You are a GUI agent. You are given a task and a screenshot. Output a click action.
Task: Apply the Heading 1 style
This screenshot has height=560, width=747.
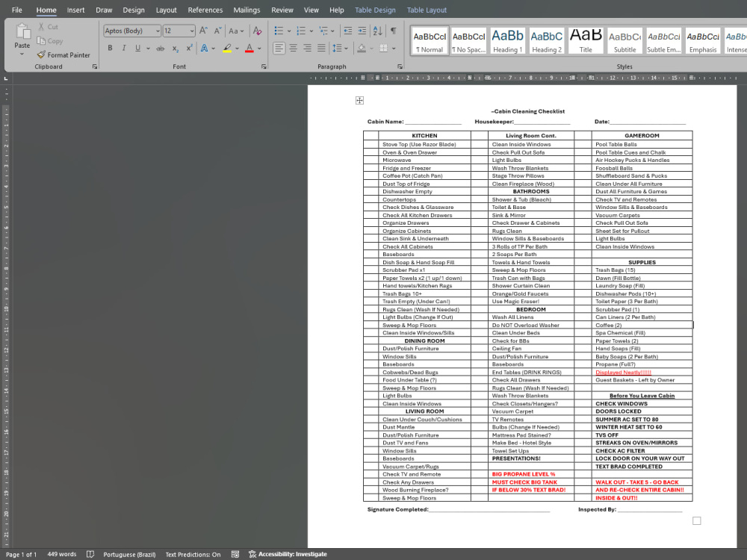[508, 40]
